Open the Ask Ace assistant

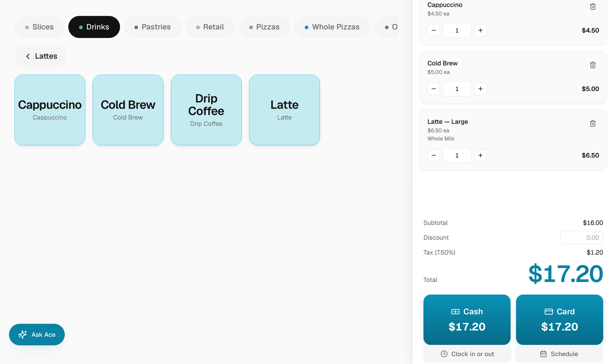[37, 334]
